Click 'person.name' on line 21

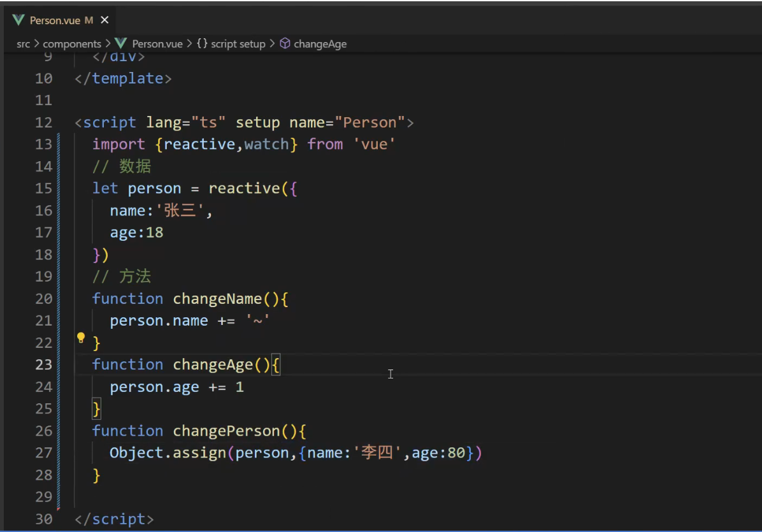[159, 320]
